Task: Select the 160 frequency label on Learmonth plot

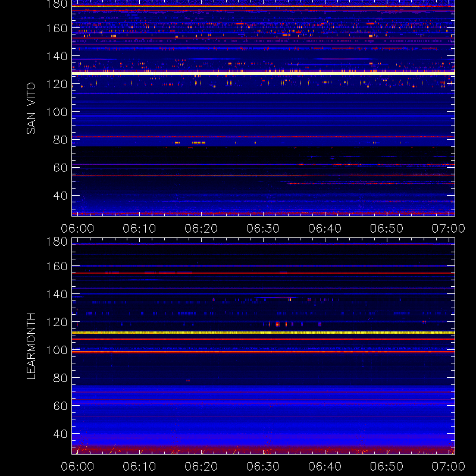Action: click(57, 266)
